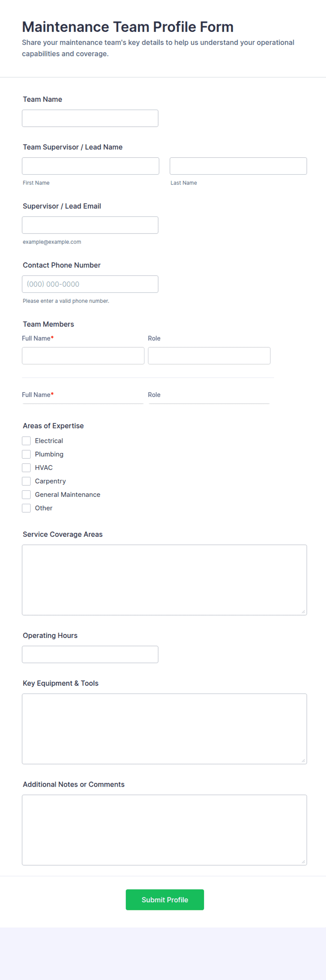Check the Electrical expertise checkbox
326x980 pixels.
pos(26,440)
